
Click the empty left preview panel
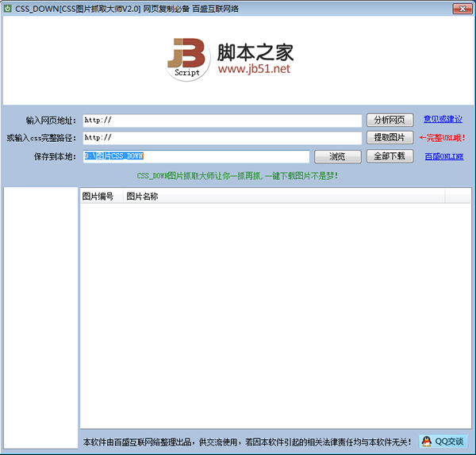[x=40, y=317]
